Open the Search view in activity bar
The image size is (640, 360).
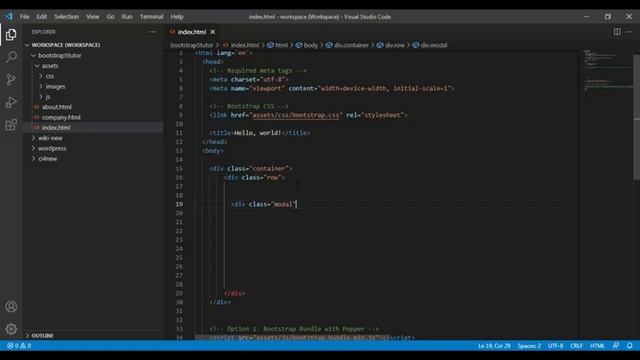[x=11, y=57]
